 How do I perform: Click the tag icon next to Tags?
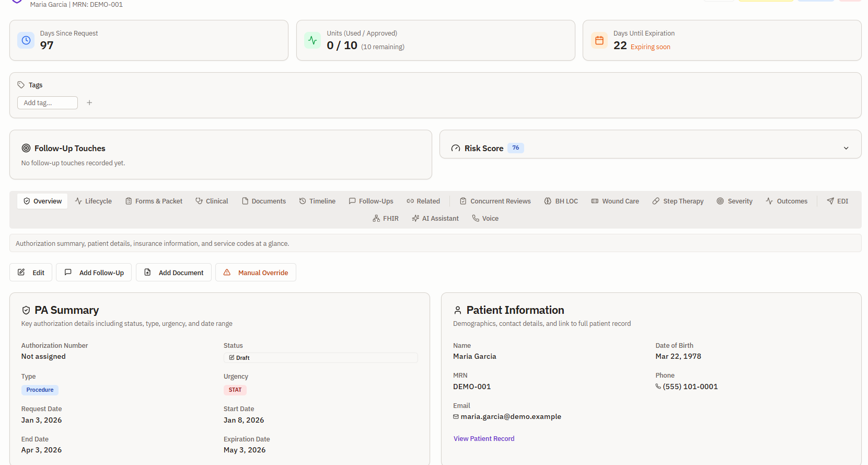(x=21, y=85)
